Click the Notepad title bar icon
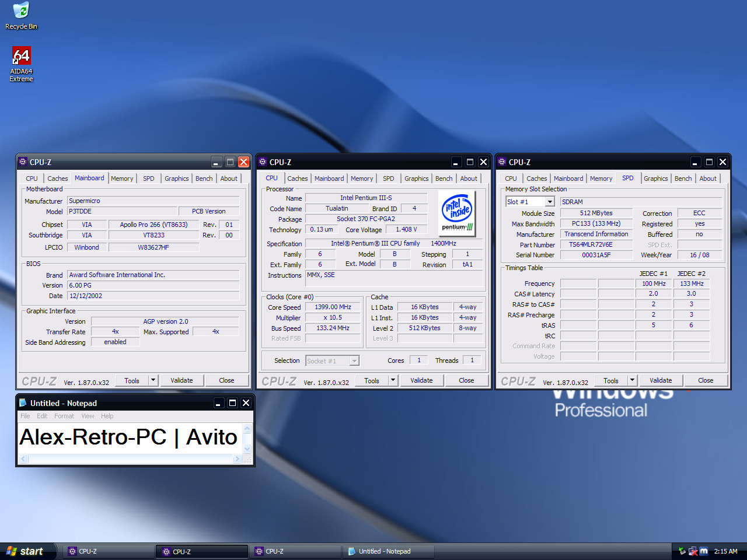 [x=23, y=403]
